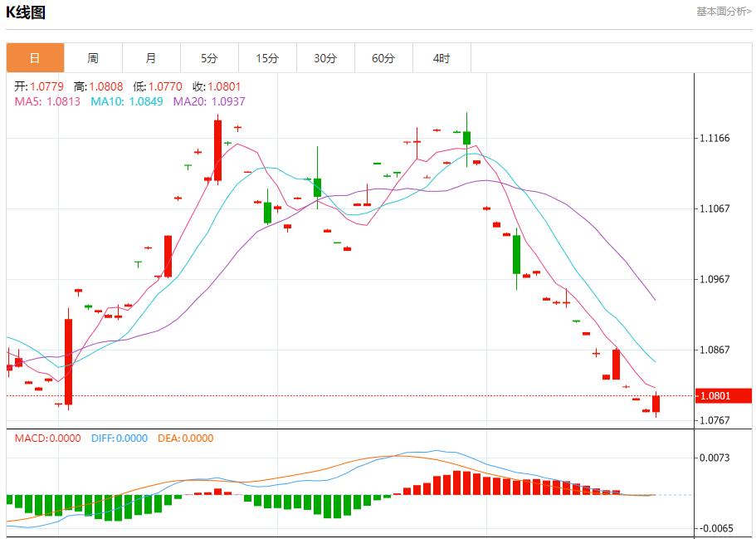Click the MA20 indicator label
The height and width of the screenshot is (539, 756).
tap(209, 101)
